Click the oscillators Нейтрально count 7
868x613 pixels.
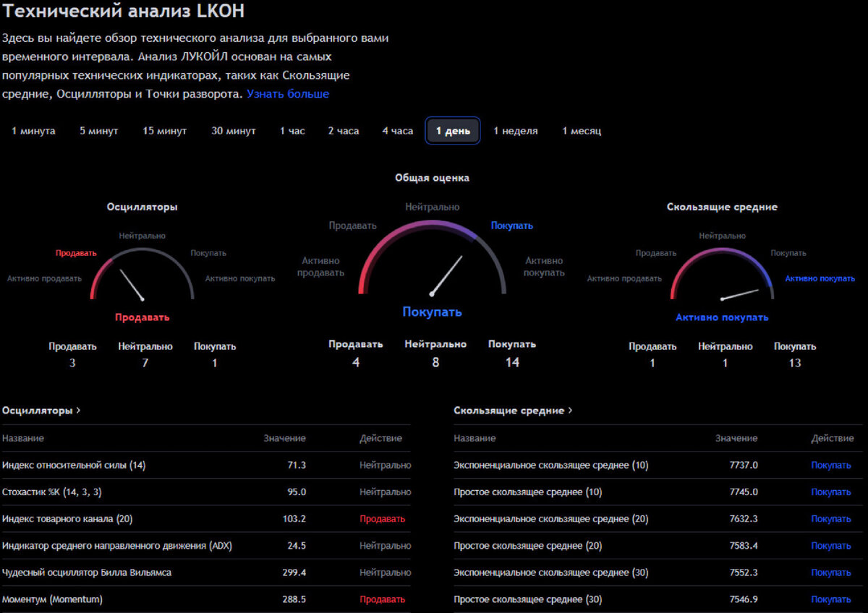coord(145,363)
